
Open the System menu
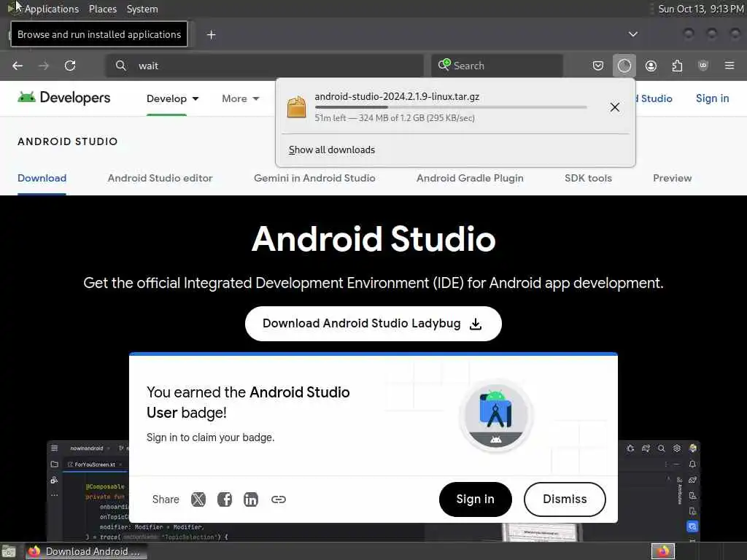point(142,9)
